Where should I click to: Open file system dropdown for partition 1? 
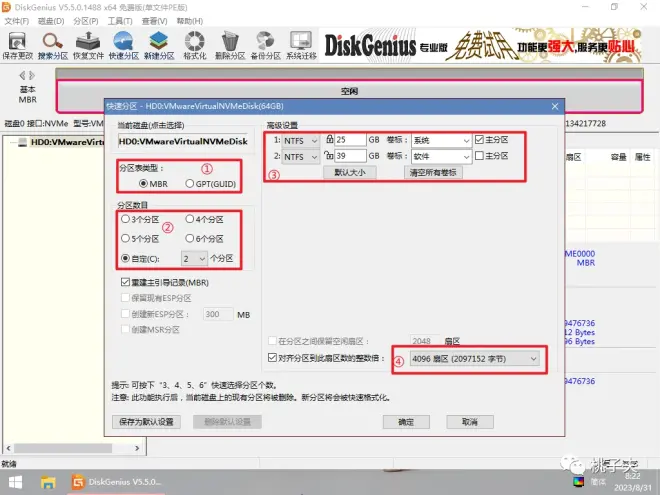coord(300,141)
